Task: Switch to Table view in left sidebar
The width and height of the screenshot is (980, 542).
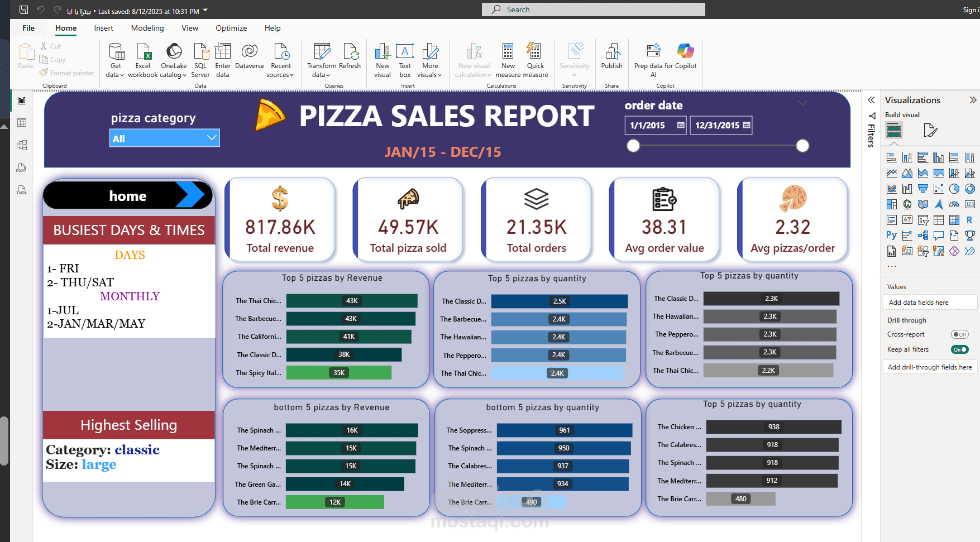Action: click(x=22, y=123)
